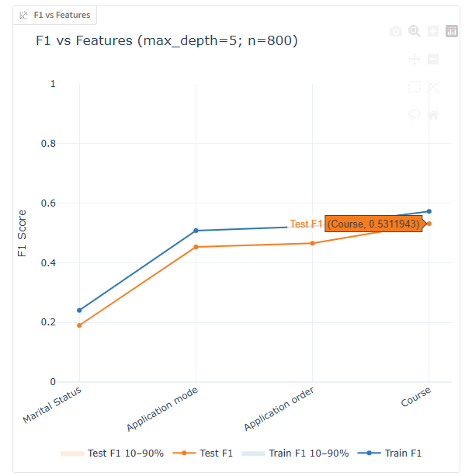472x476 pixels.
Task: Click the Course hover tooltip label
Action: [x=373, y=224]
